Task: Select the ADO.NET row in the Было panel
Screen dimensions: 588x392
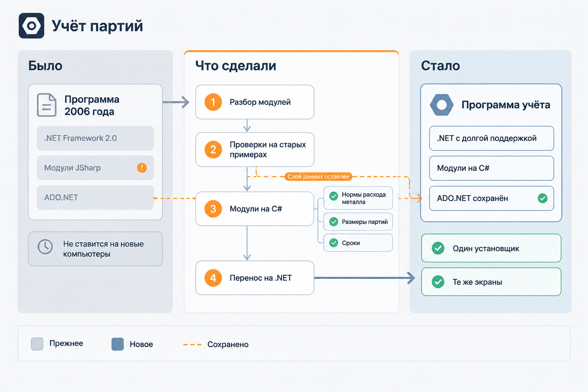Action: [x=95, y=198]
